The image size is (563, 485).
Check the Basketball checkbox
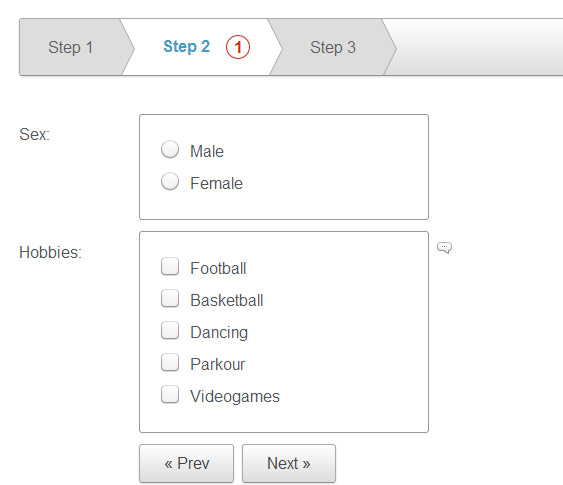click(170, 298)
